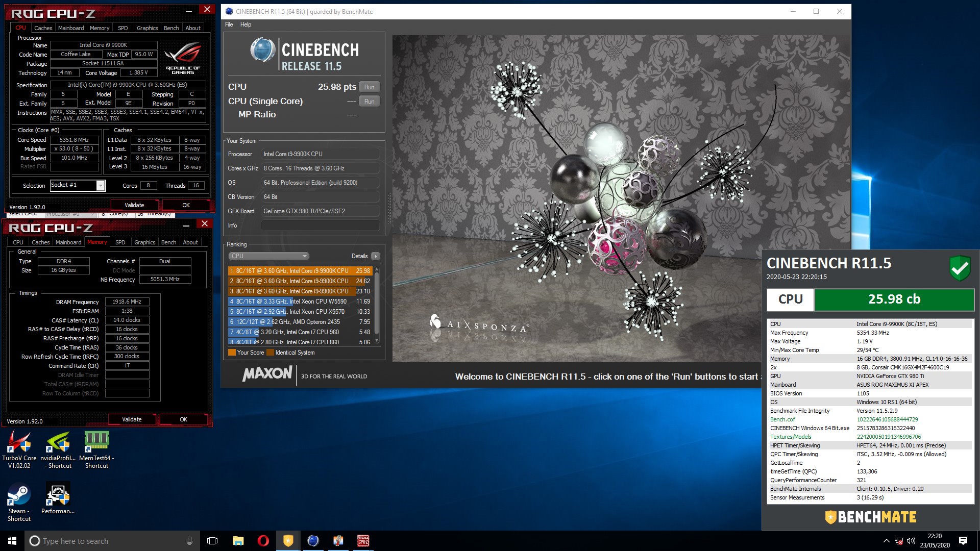The height and width of the screenshot is (551, 980).
Task: Open Graphics tab in upper CPU-Z
Action: pyautogui.click(x=148, y=28)
